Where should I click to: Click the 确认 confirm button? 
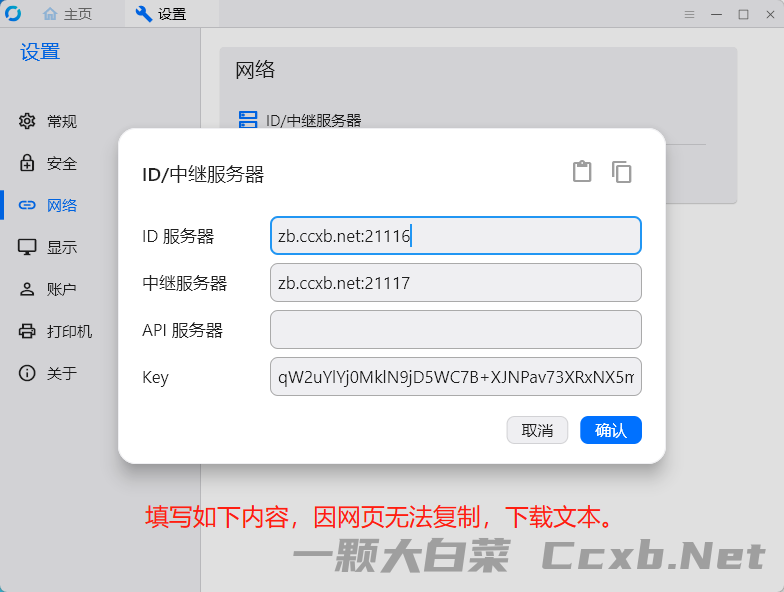click(x=610, y=430)
